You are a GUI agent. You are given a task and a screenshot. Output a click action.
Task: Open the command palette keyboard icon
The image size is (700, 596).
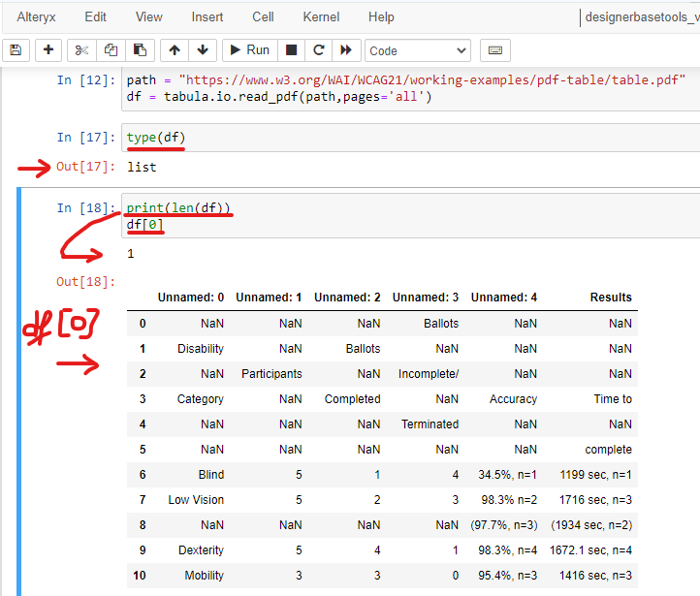click(x=494, y=50)
